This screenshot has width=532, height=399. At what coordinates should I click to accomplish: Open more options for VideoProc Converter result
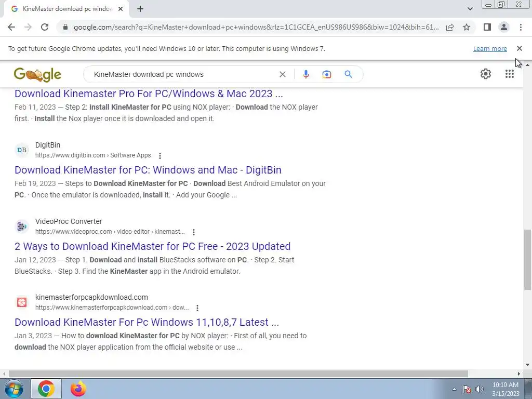(194, 232)
